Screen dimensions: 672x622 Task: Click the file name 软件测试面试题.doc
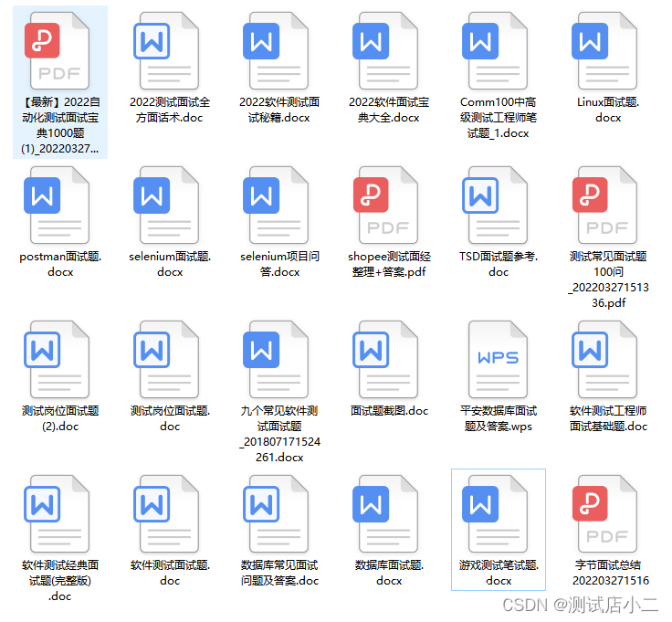(x=170, y=573)
